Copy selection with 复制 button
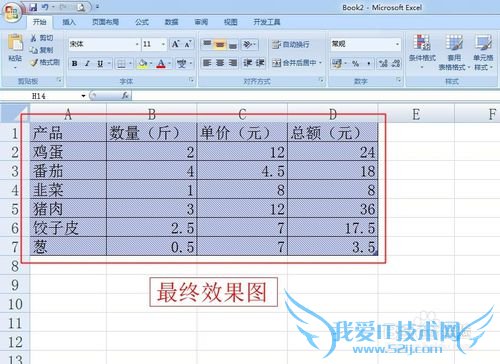This screenshot has height=364, width=500. click(42, 50)
